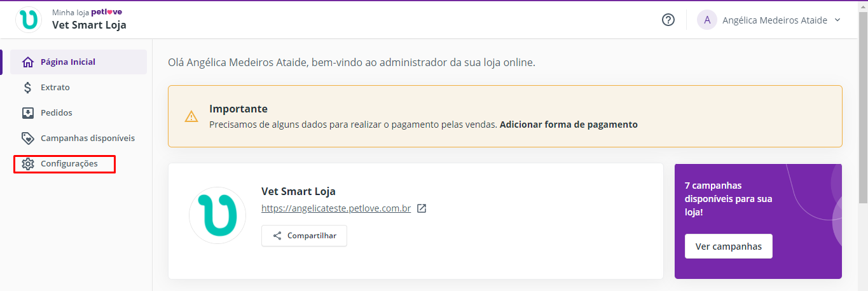Click the warning triangle alert icon
The image size is (868, 291).
(x=191, y=116)
